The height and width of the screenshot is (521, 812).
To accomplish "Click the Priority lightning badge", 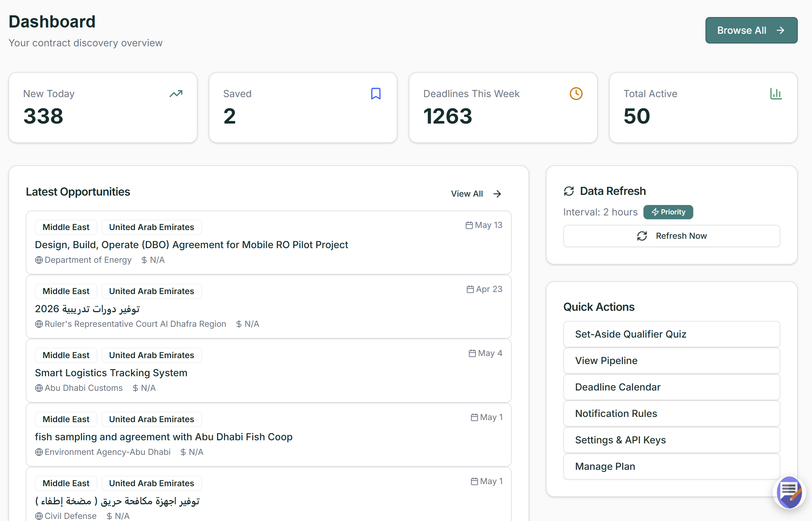I will tap(668, 212).
